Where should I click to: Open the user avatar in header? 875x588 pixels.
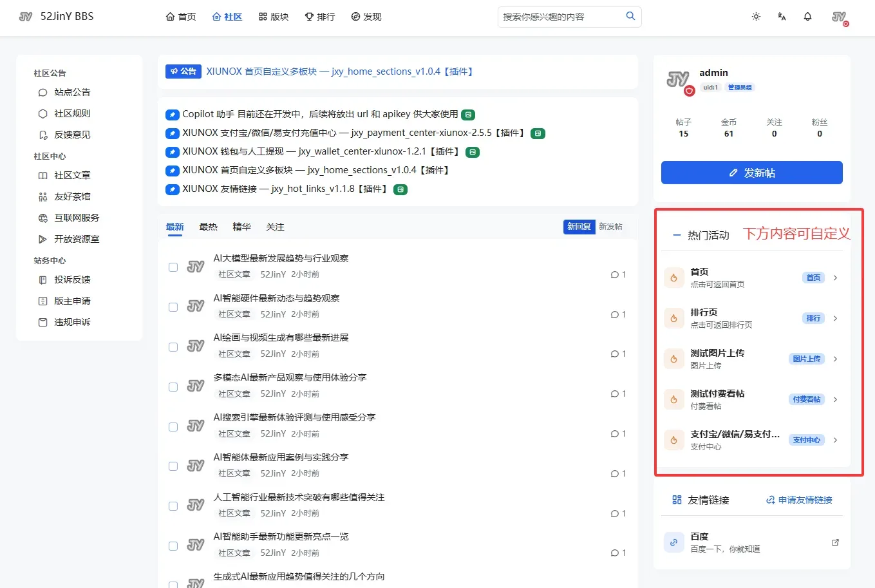(x=840, y=17)
